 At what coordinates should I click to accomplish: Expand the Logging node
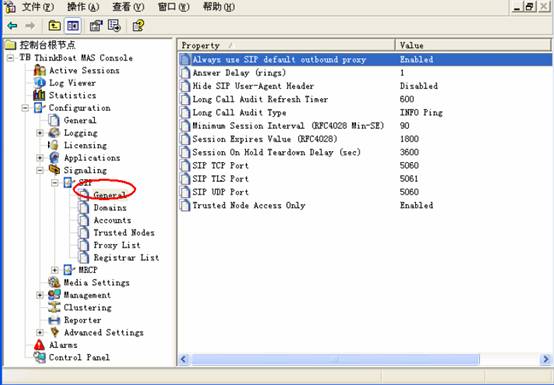click(x=40, y=133)
